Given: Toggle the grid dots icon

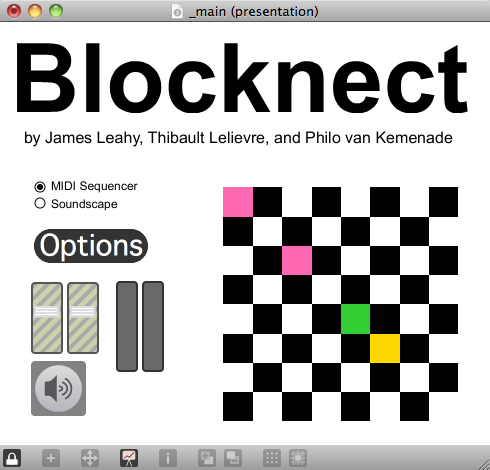Looking at the screenshot, I should [272, 458].
